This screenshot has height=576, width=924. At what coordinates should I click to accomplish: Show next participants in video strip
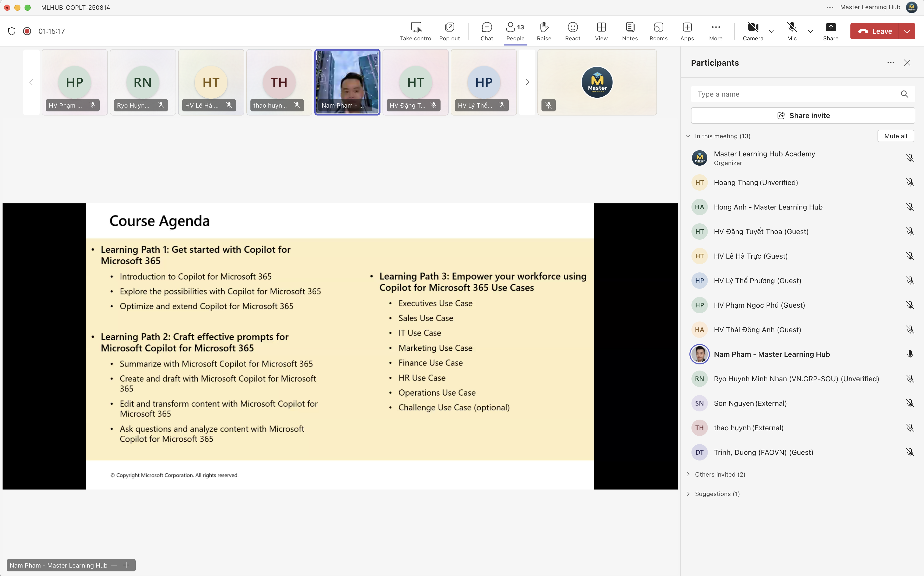[527, 82]
